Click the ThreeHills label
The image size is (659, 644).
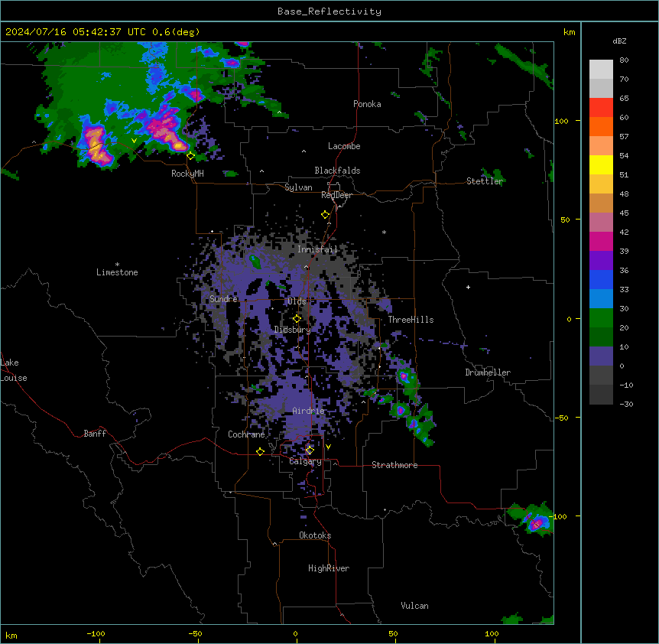[x=411, y=320]
